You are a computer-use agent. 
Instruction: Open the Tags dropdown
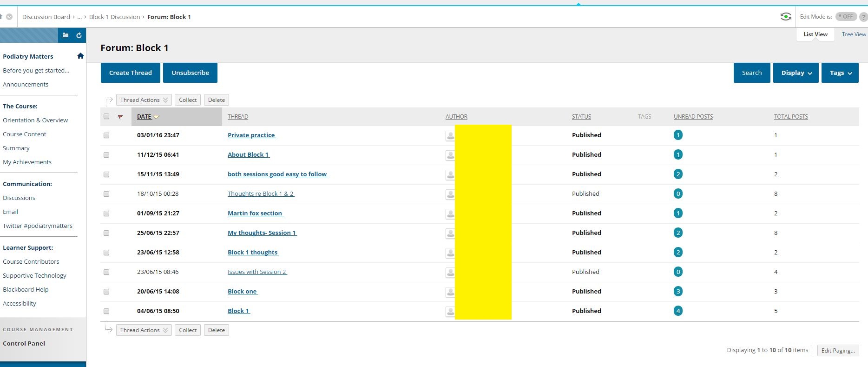(840, 73)
